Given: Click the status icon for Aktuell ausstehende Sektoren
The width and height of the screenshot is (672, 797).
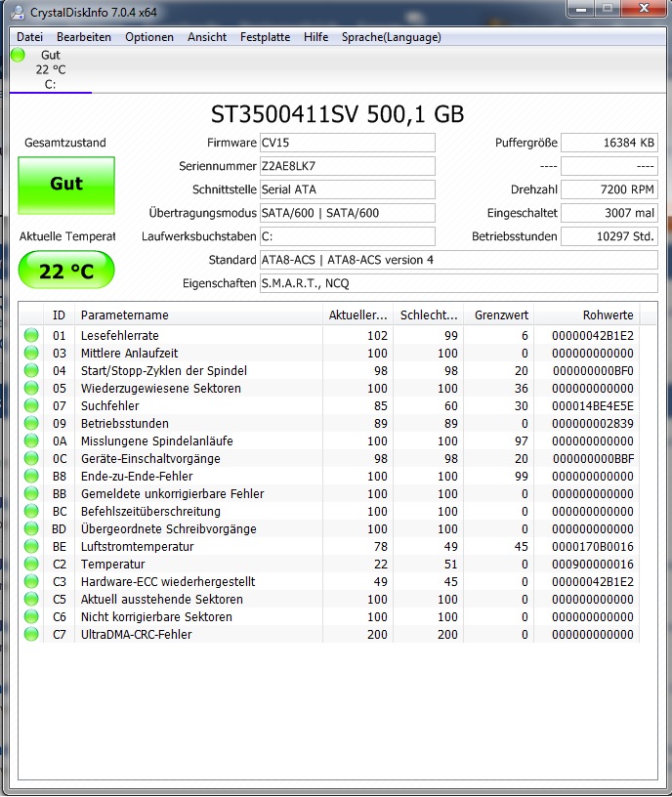Looking at the screenshot, I should [31, 600].
